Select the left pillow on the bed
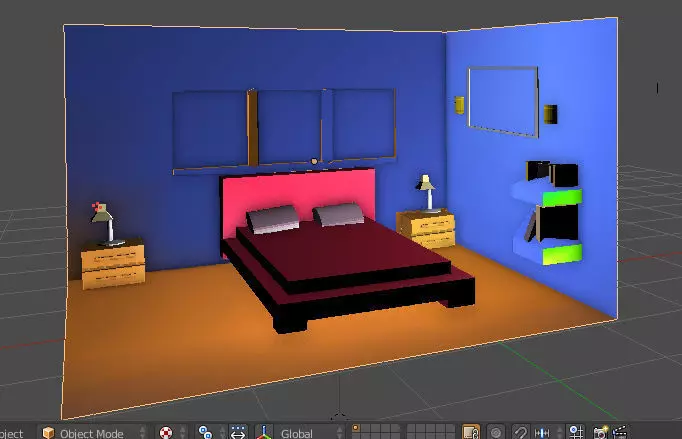The image size is (682, 439). 273,218
